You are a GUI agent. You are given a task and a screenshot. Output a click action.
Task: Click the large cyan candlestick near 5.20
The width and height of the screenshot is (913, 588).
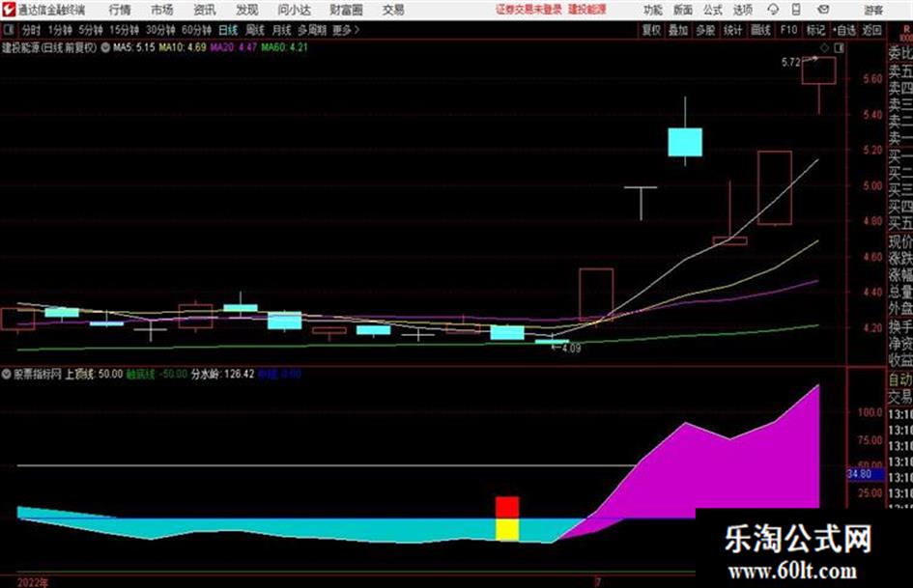[685, 142]
